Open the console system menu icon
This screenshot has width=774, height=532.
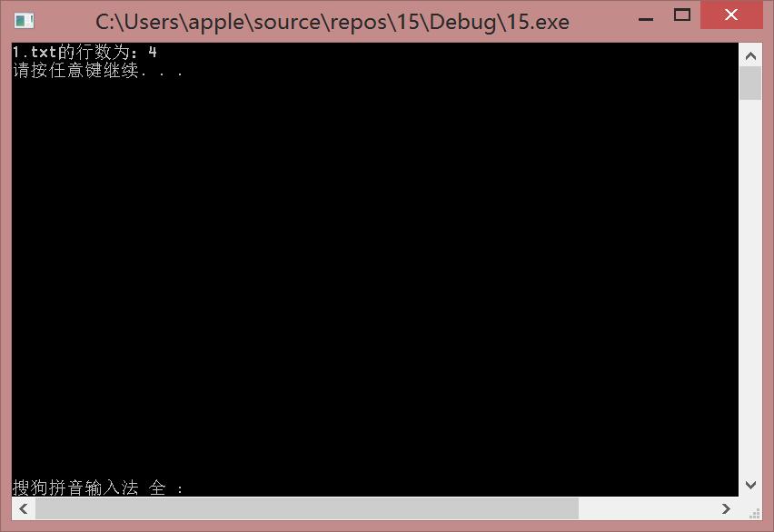[x=24, y=21]
